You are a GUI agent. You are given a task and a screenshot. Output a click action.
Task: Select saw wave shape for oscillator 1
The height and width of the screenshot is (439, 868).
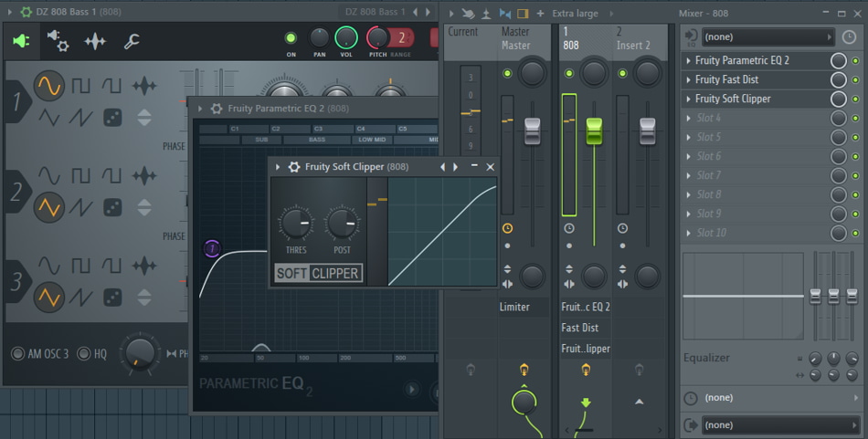pos(80,117)
